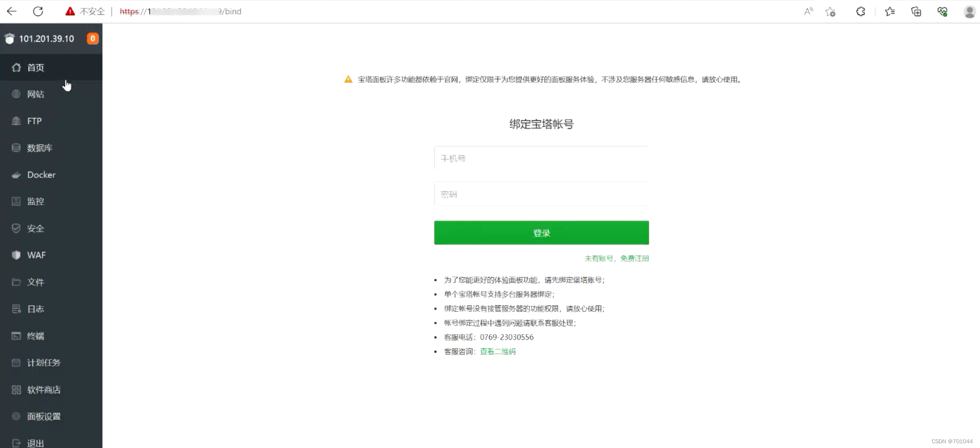Open 文件 manager entry
The width and height of the screenshot is (980, 448).
coord(51,282)
